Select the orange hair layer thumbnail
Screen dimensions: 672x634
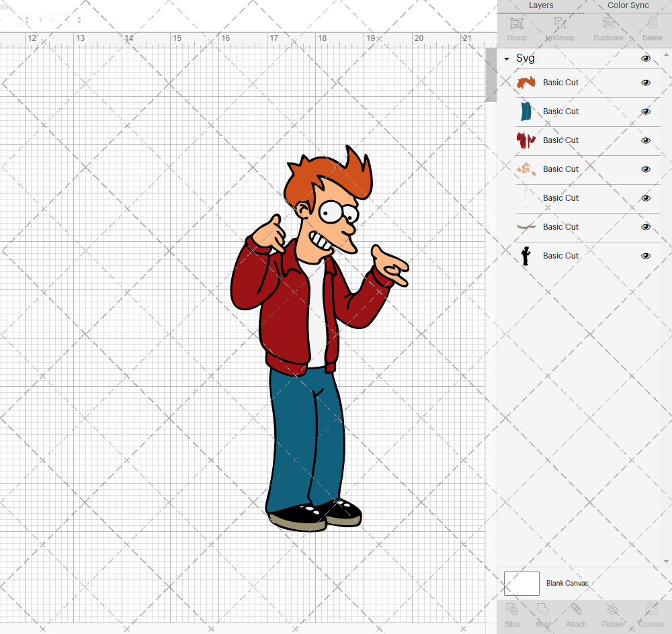coord(526,82)
